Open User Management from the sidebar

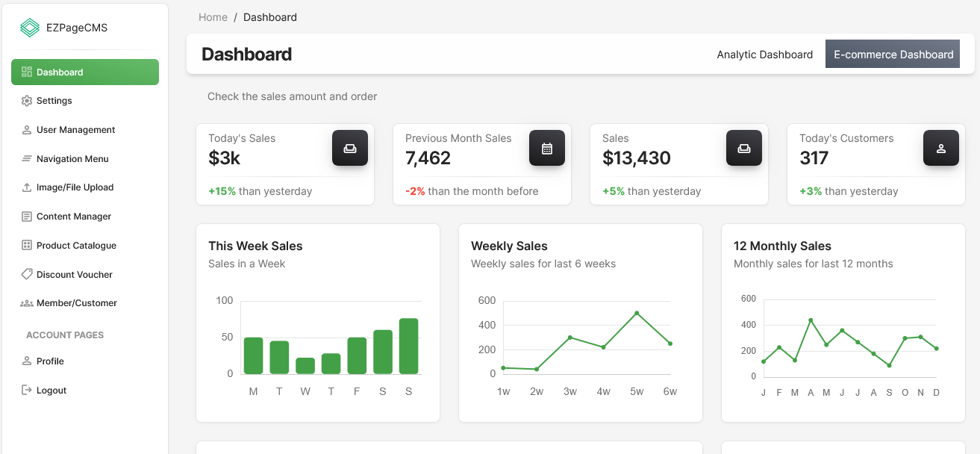(75, 130)
